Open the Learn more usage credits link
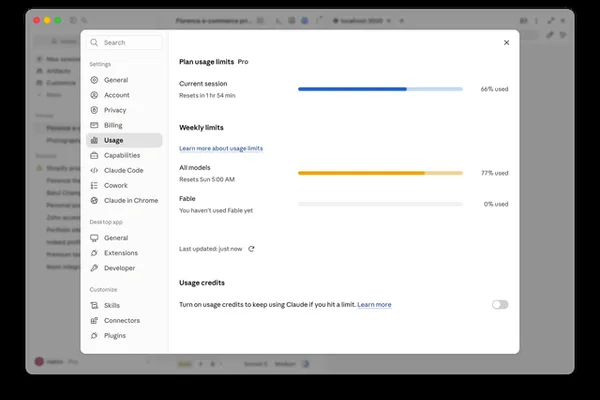Viewport: 600px width, 400px height. tap(374, 305)
